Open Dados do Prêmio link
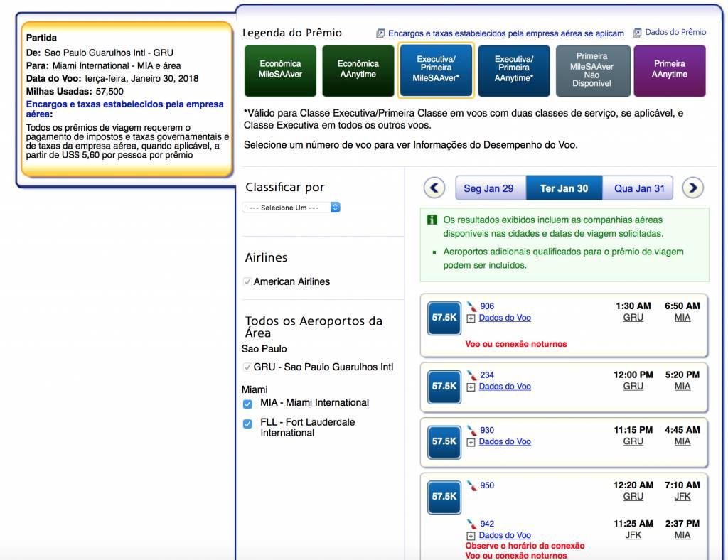The height and width of the screenshot is (560, 728). (675, 32)
